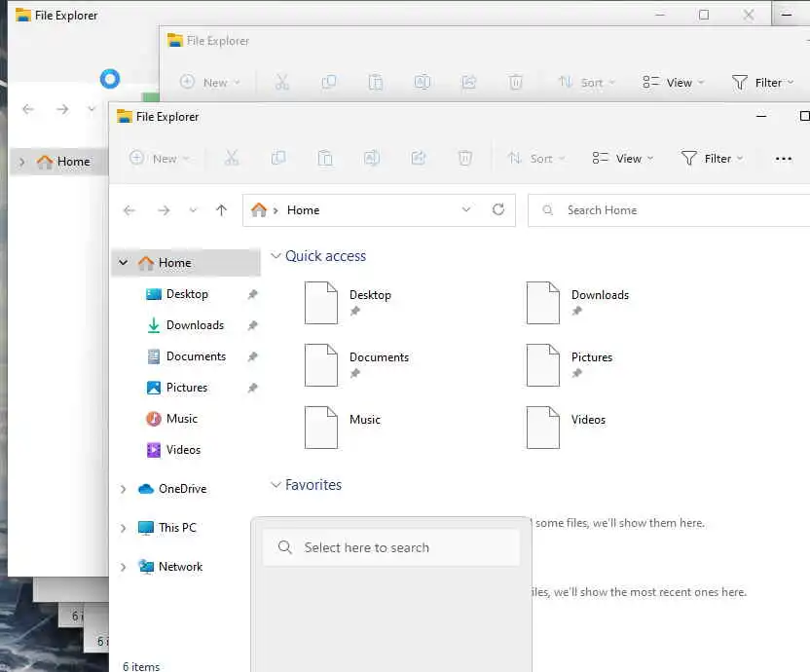This screenshot has height=672, width=810.
Task: Expand the Network tree node
Action: point(123,567)
